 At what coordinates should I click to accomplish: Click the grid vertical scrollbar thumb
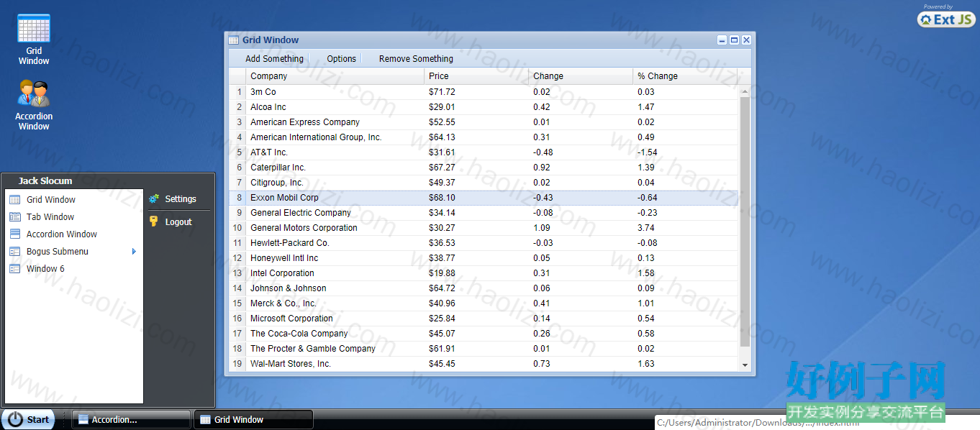[x=745, y=221]
